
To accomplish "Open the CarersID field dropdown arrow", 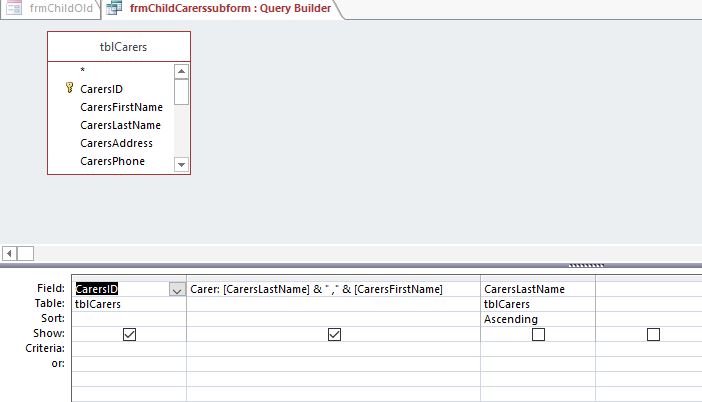I will 177,290.
